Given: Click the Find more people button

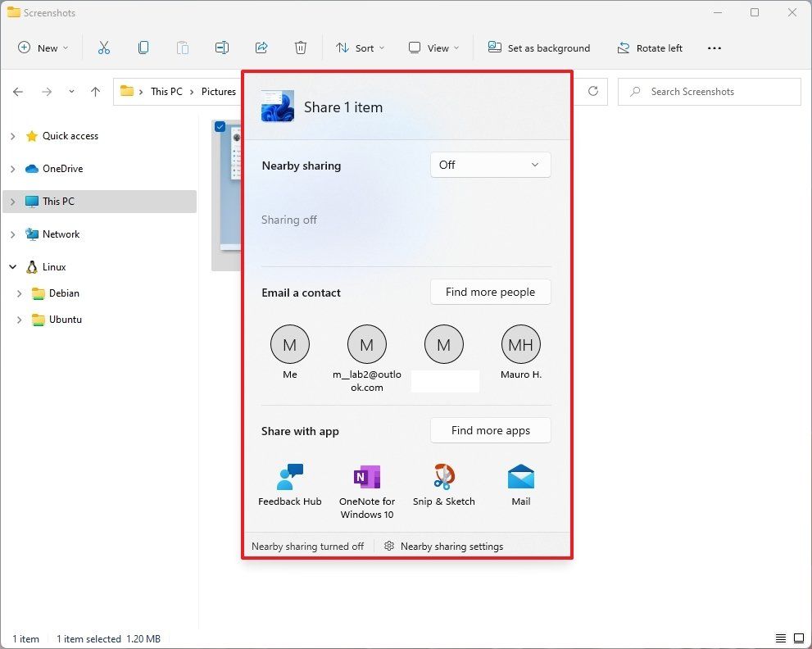Looking at the screenshot, I should click(490, 292).
